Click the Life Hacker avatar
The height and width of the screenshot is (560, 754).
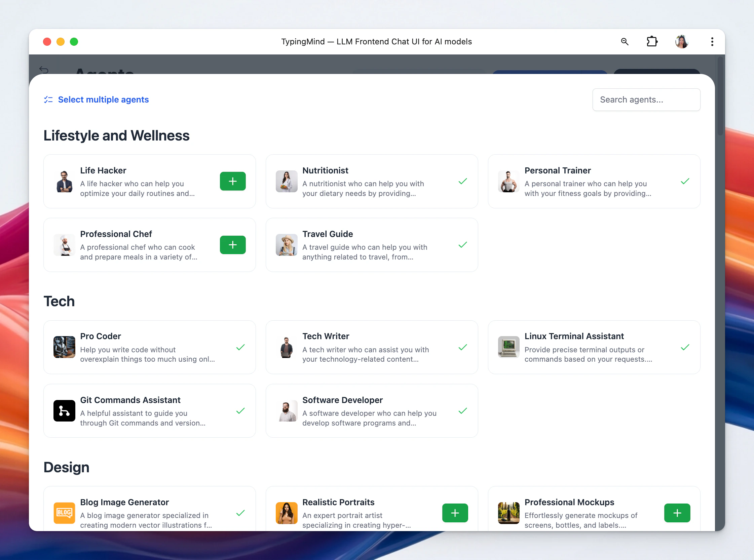click(64, 182)
